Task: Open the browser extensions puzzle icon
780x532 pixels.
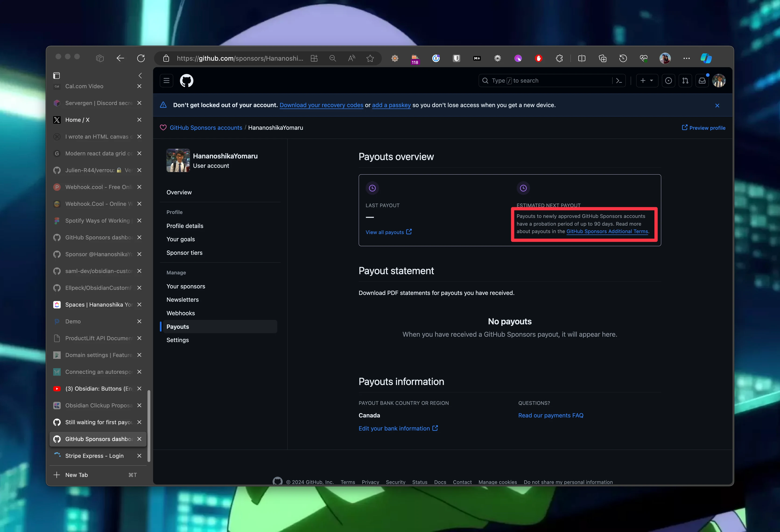Action: tap(559, 58)
